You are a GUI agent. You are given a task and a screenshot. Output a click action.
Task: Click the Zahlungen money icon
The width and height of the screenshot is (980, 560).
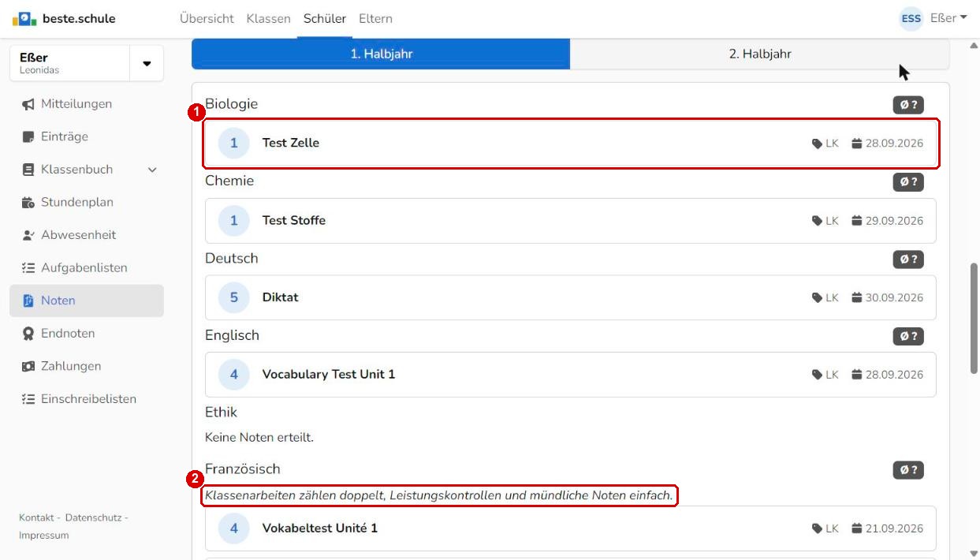coord(28,367)
